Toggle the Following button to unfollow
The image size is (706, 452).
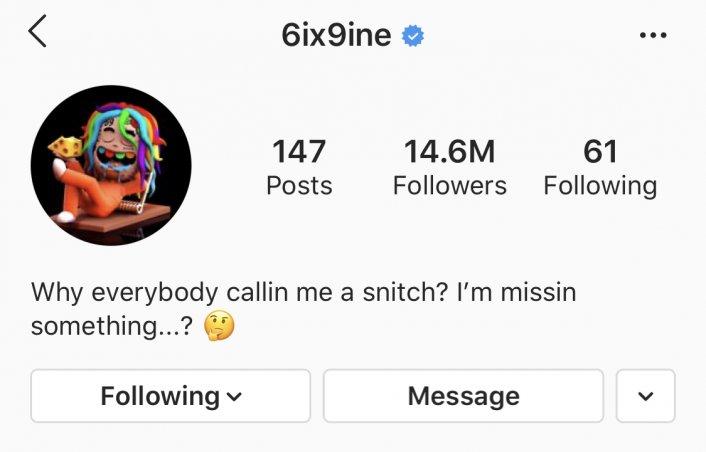tap(171, 396)
